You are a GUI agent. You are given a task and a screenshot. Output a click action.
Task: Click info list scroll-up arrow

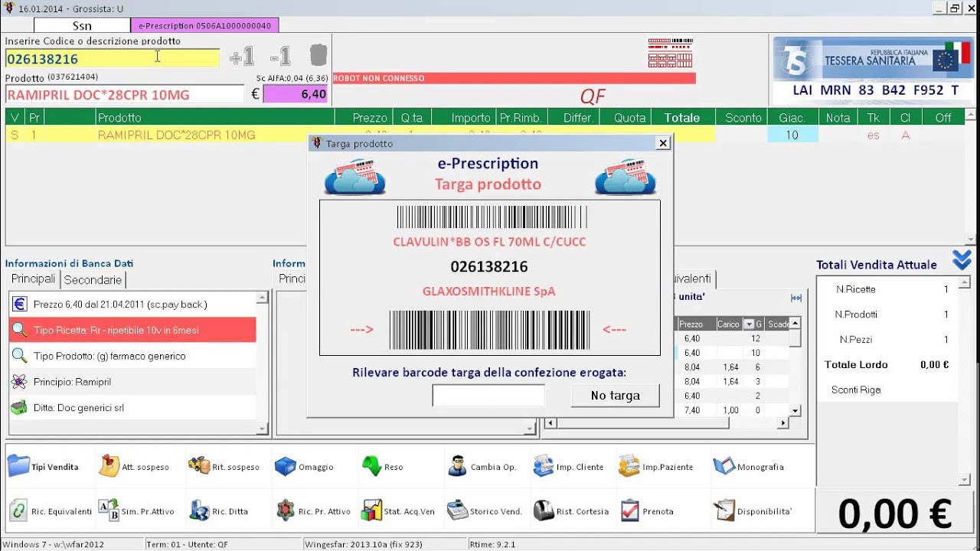click(263, 297)
